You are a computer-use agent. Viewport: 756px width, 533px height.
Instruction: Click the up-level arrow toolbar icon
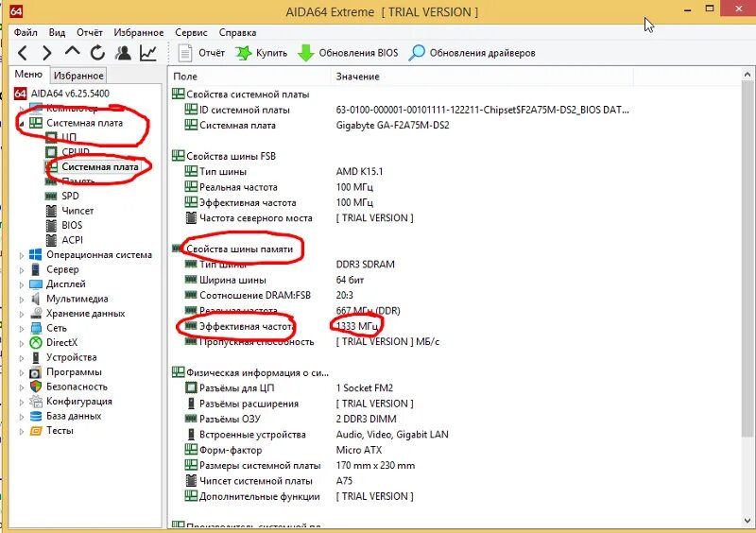coord(73,51)
